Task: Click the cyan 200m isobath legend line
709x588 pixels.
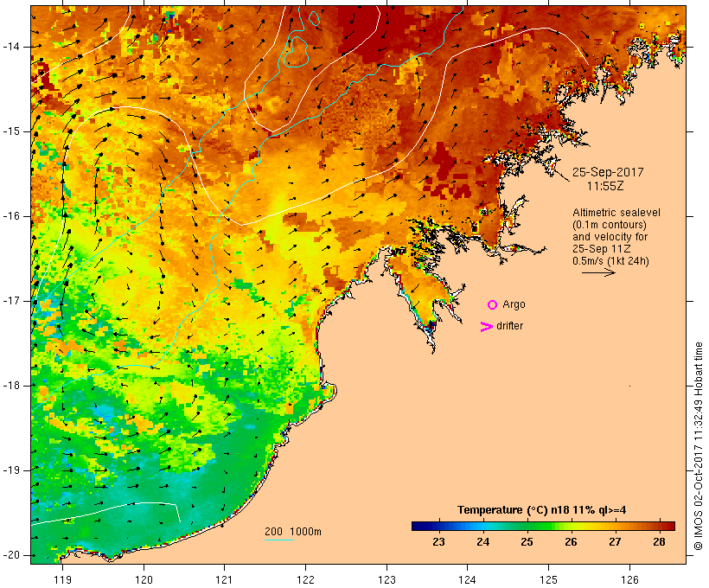Action: [x=279, y=540]
